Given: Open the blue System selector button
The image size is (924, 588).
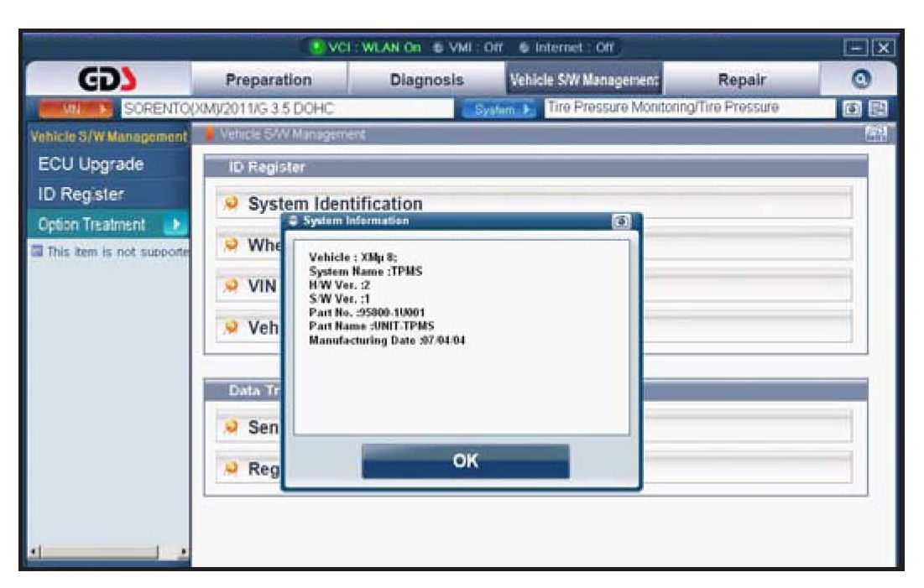Looking at the screenshot, I should click(499, 108).
